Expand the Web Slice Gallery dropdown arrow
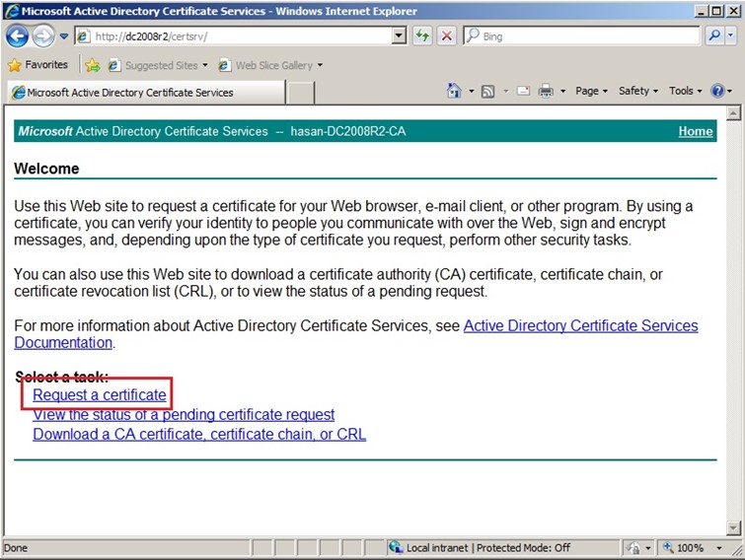The image size is (745, 560). point(321,65)
